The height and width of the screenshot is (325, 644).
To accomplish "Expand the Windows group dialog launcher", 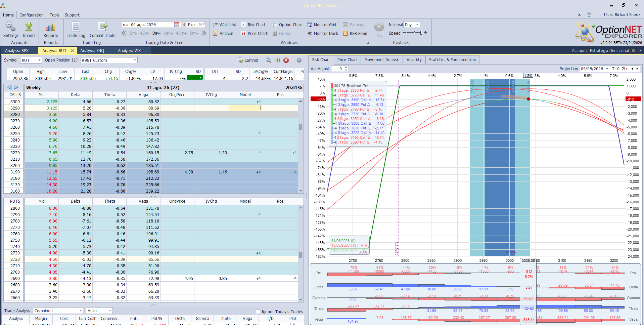I will 368,43.
